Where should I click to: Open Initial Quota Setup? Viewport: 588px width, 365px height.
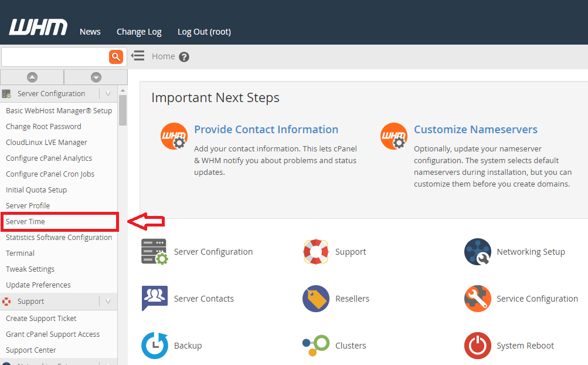pos(36,190)
